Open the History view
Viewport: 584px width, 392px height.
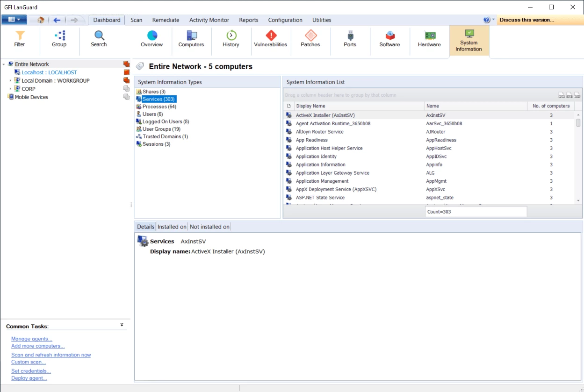point(231,39)
